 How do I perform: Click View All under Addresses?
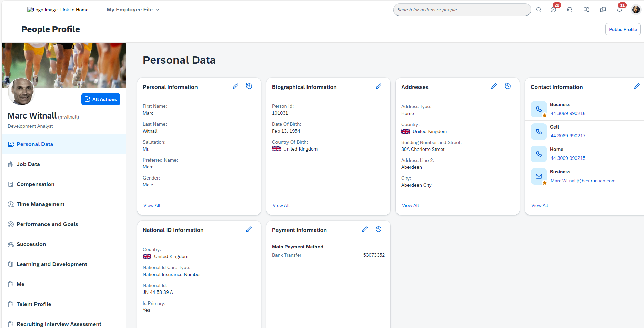[410, 205]
